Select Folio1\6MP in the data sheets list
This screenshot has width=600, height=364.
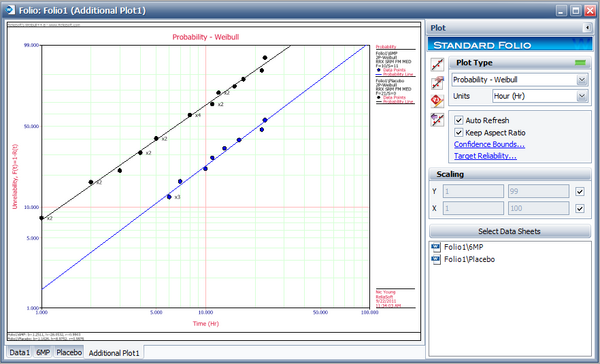tap(463, 247)
